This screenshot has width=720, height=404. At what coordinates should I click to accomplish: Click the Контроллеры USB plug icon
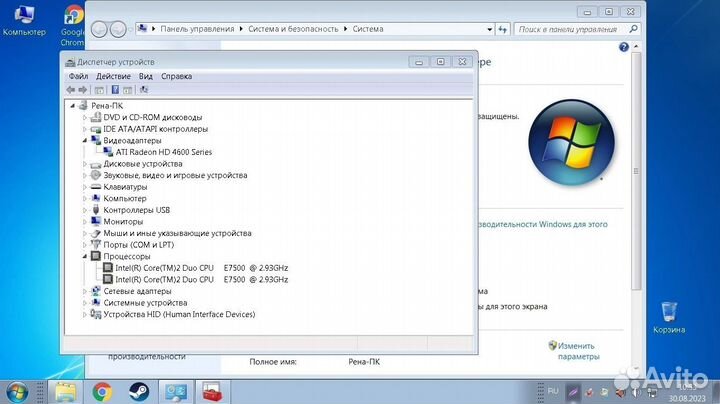pyautogui.click(x=96, y=210)
